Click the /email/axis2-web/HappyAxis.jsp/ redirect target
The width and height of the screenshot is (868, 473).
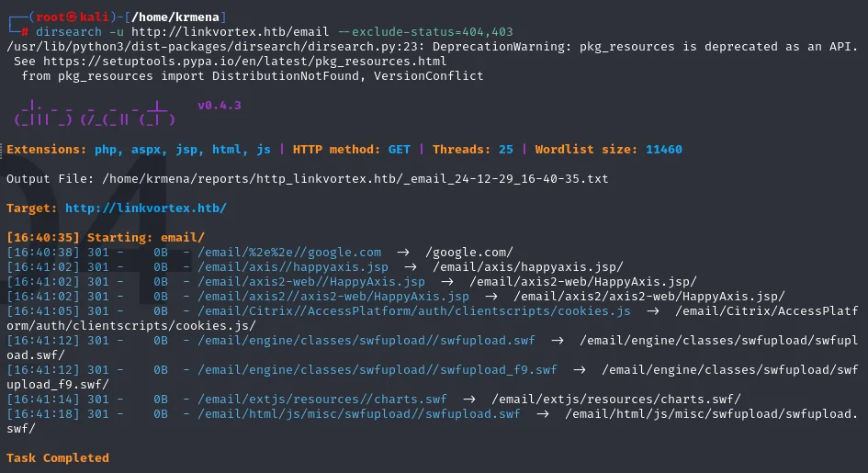pos(583,282)
